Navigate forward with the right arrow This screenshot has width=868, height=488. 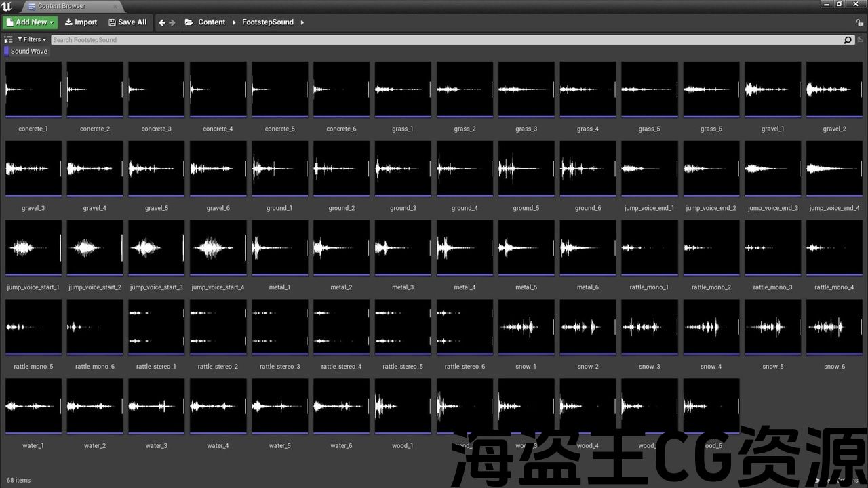(x=172, y=22)
